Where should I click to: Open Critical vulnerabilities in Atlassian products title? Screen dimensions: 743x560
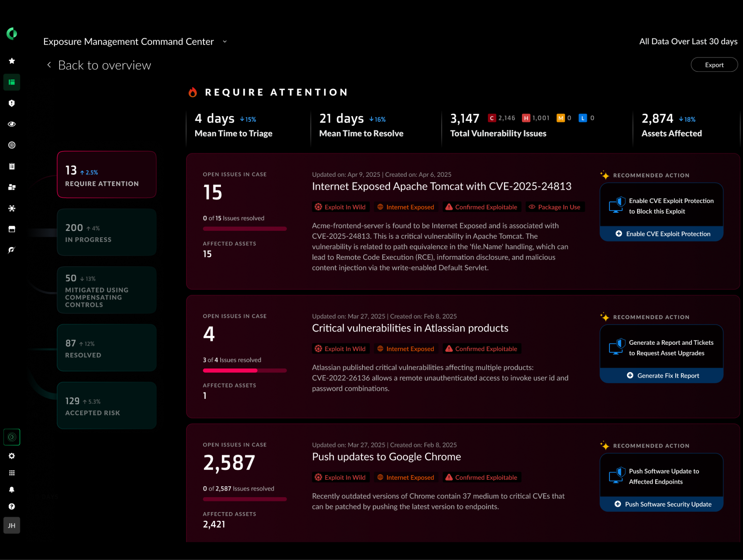pyautogui.click(x=410, y=328)
